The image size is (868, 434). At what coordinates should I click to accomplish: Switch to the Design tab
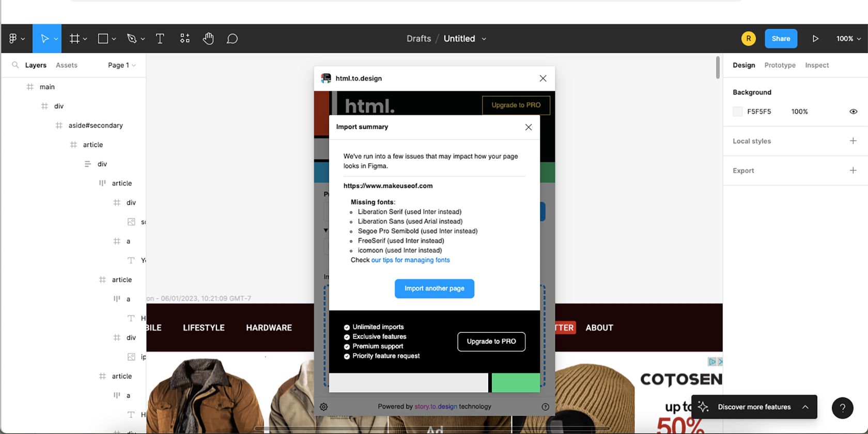[743, 65]
